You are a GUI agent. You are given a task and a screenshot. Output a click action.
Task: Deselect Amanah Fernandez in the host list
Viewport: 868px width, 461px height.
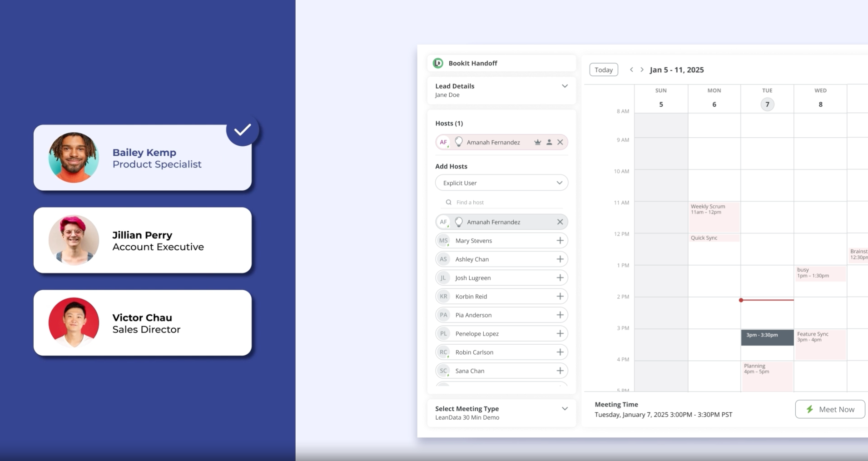tap(560, 222)
